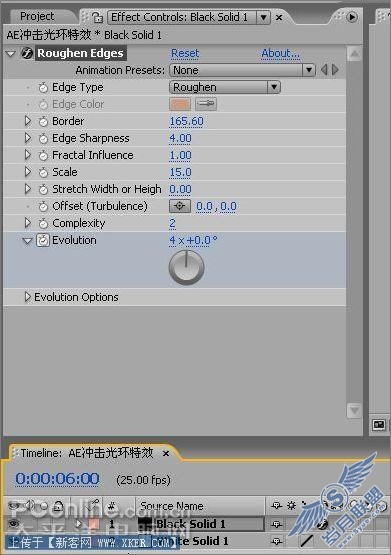Select the Black Solid 1 layer
This screenshot has width=391, height=555.
tap(191, 524)
